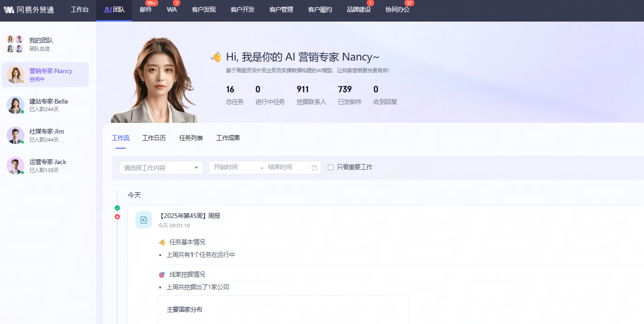This screenshot has width=644, height=324.
Task: Select Nancy's avatar in the sidebar
Action: pos(15,75)
